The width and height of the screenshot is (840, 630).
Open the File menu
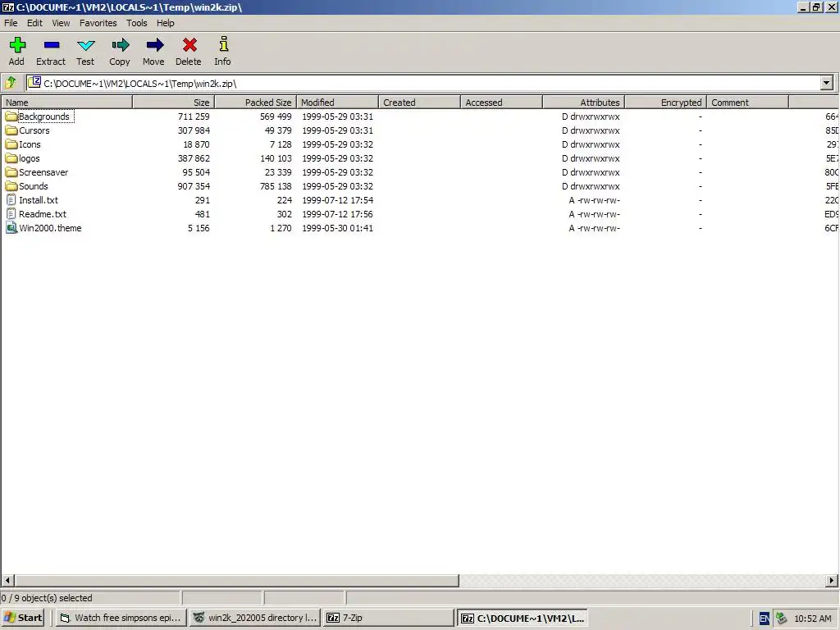(11, 23)
